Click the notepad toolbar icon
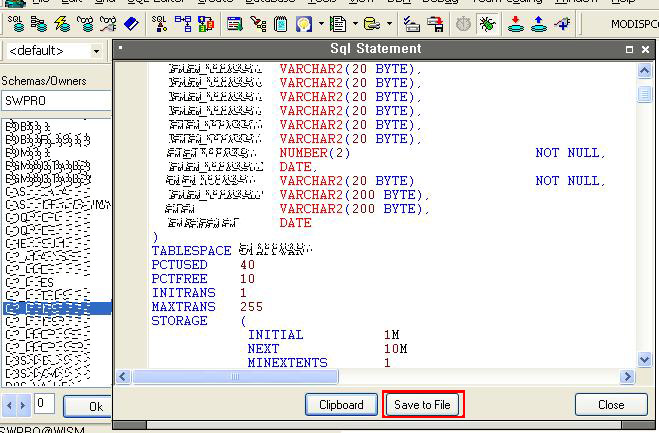The height and width of the screenshot is (433, 659). pos(280,24)
